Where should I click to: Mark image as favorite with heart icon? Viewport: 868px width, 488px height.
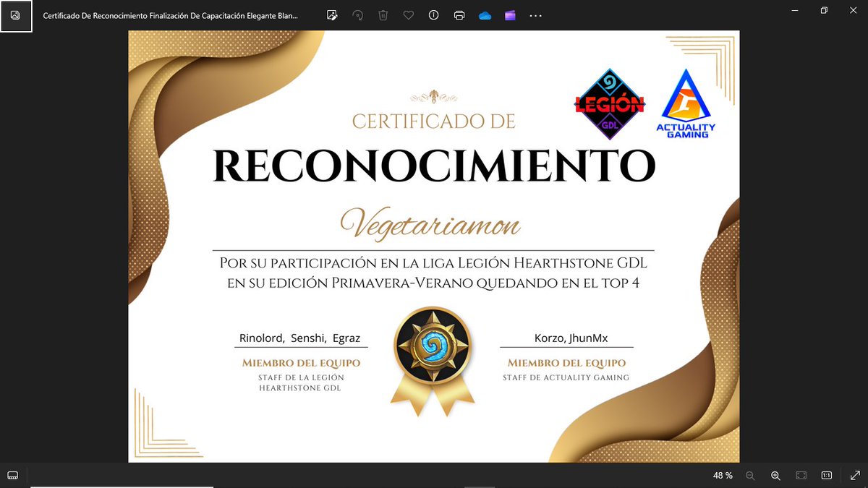[409, 15]
